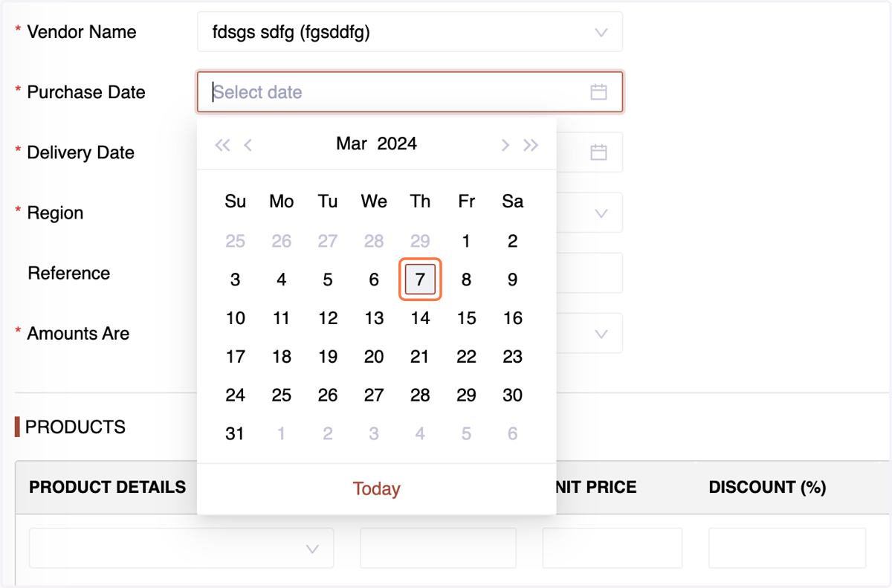Go to previous year in calendar
Screen dimensions: 892x588
pos(222,144)
